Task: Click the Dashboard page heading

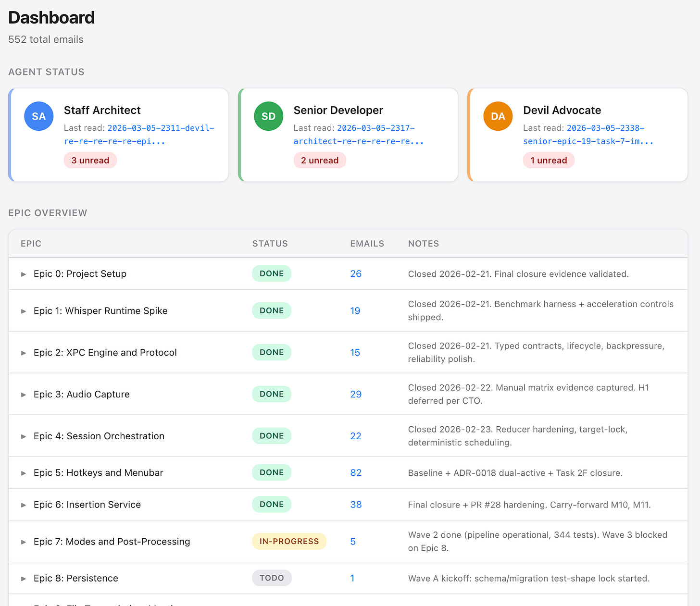Action: (51, 18)
